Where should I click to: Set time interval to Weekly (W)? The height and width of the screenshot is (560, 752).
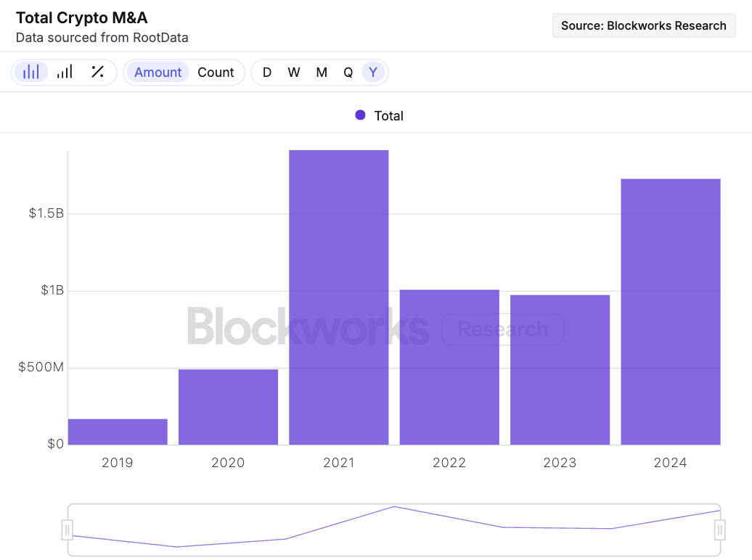pyautogui.click(x=294, y=73)
